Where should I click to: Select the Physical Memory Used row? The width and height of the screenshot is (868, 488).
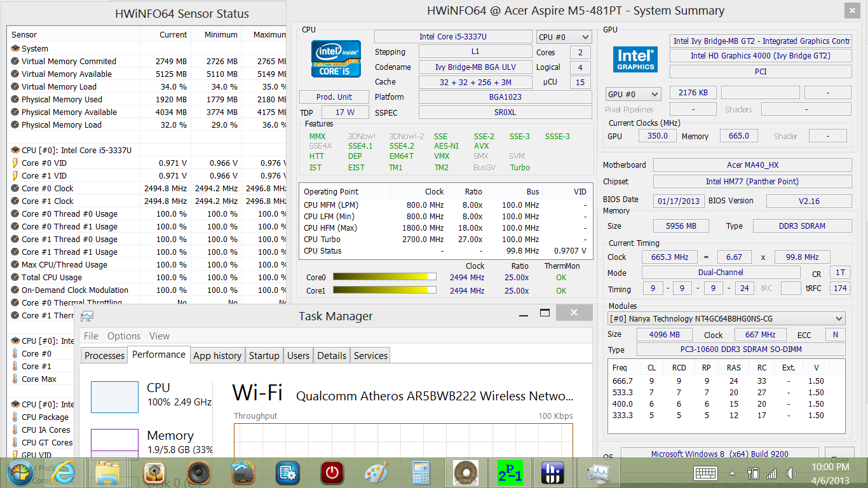tap(147, 99)
